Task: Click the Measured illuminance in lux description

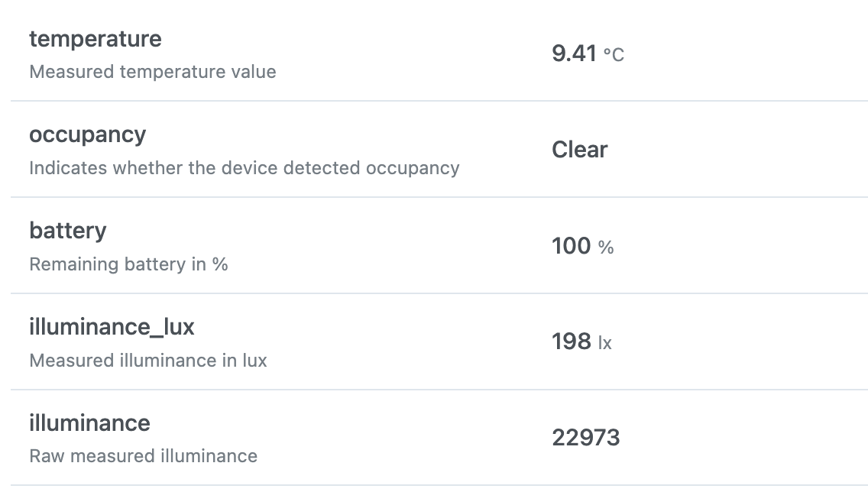Action: tap(148, 361)
